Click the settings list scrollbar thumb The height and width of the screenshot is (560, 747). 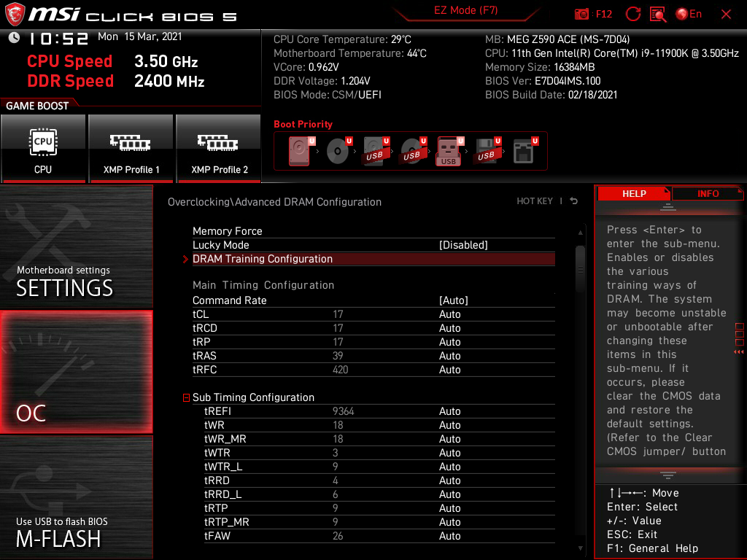coord(580,269)
